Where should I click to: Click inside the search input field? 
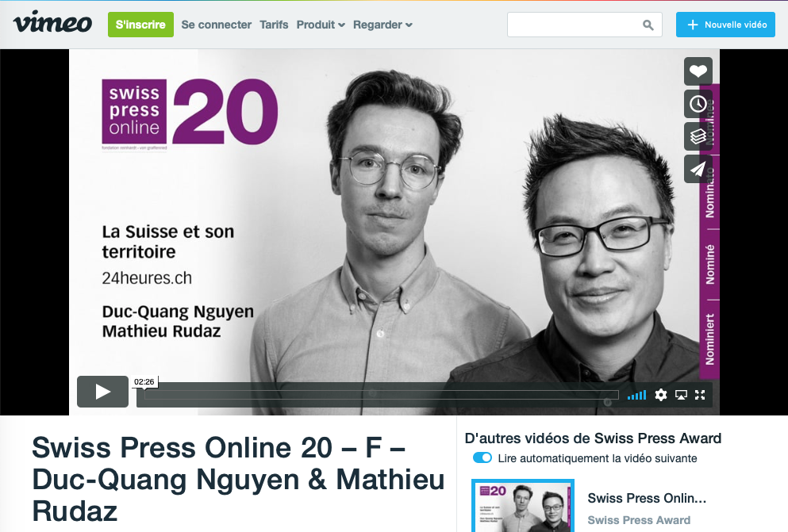coord(574,25)
